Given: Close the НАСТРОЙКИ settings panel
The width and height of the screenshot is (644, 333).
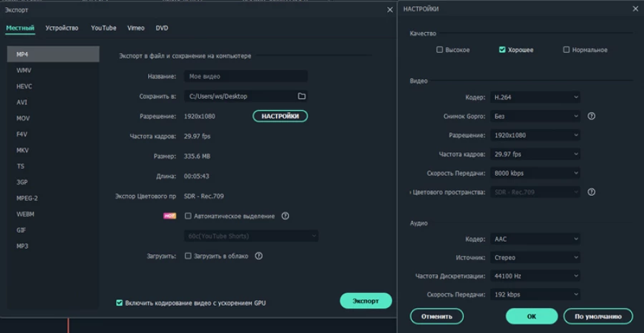Looking at the screenshot, I should (635, 9).
